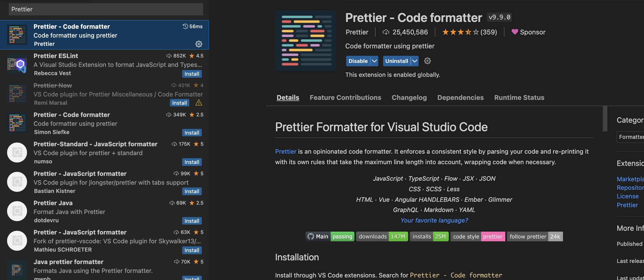Click the deprecated Prettier Now extension icon
This screenshot has height=280, width=644.
17,94
